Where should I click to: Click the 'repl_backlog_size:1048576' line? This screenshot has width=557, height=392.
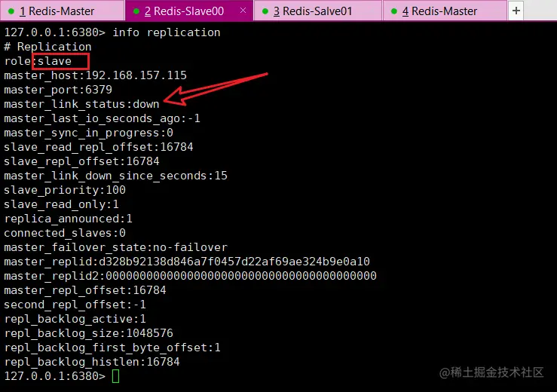click(x=88, y=333)
